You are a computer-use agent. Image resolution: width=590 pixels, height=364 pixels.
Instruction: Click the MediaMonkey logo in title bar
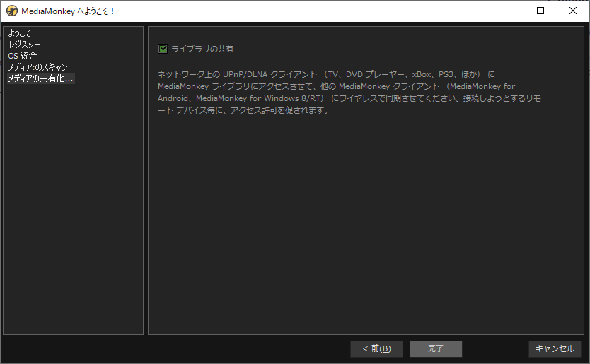(x=11, y=11)
